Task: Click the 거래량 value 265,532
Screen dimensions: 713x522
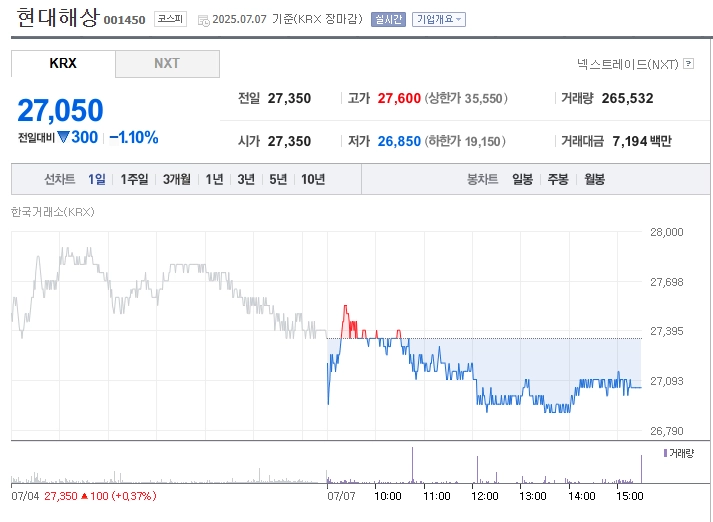Action: pos(628,98)
